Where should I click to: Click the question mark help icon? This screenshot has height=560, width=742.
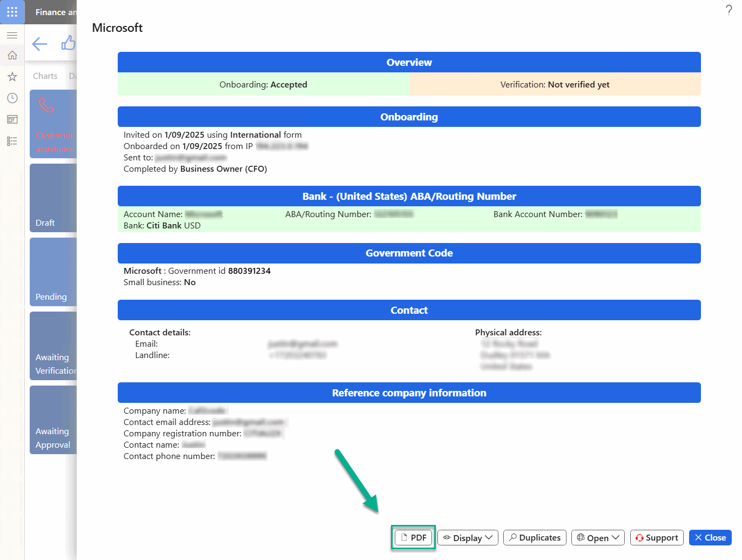click(x=728, y=10)
